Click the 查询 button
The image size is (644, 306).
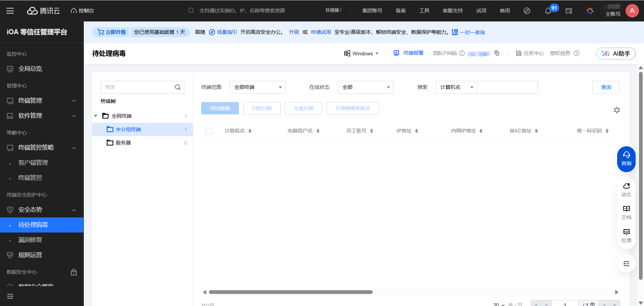coord(606,87)
